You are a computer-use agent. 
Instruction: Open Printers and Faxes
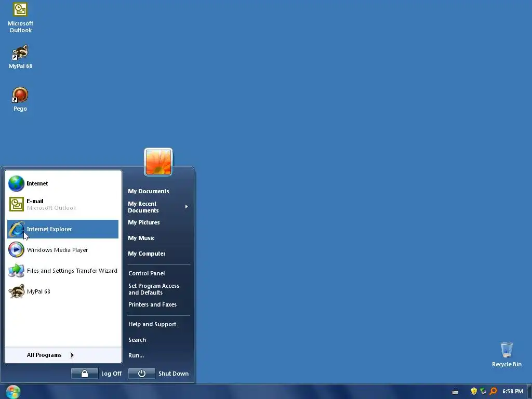[x=152, y=304]
